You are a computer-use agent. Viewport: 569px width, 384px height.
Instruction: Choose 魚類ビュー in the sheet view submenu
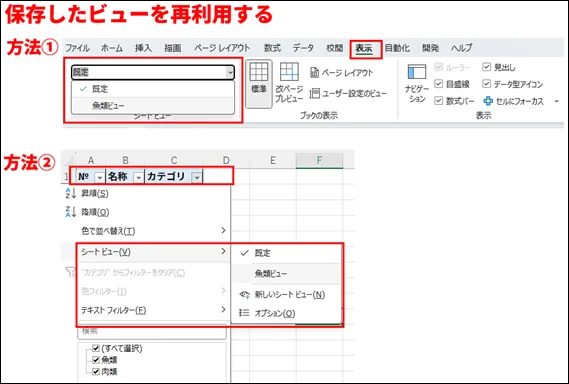click(286, 273)
